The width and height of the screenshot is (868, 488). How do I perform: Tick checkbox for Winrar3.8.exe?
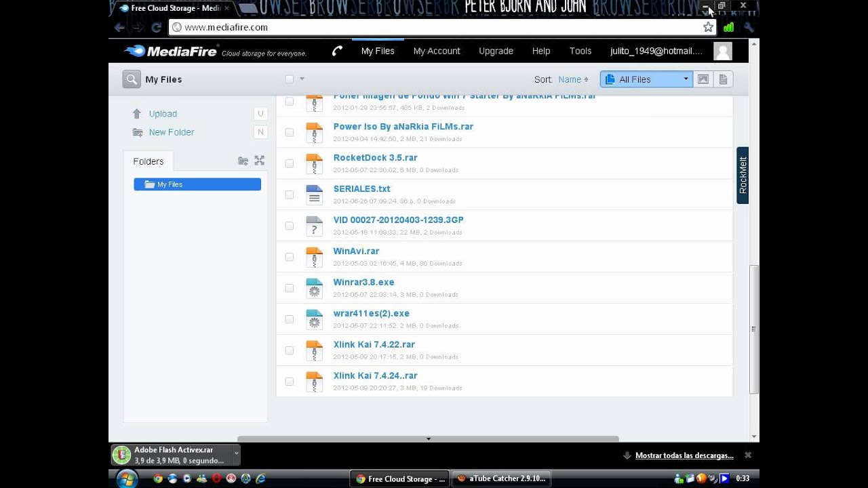pos(290,288)
